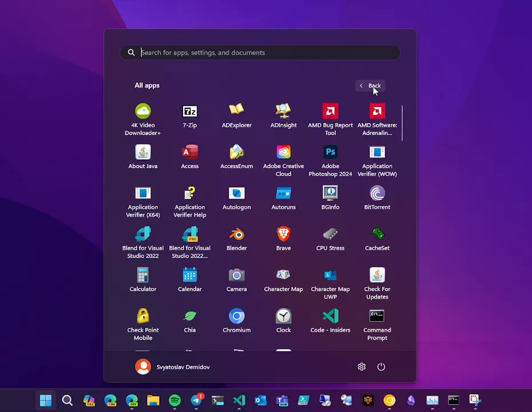The height and width of the screenshot is (412, 532).
Task: Open Spotify from the taskbar
Action: click(x=174, y=401)
